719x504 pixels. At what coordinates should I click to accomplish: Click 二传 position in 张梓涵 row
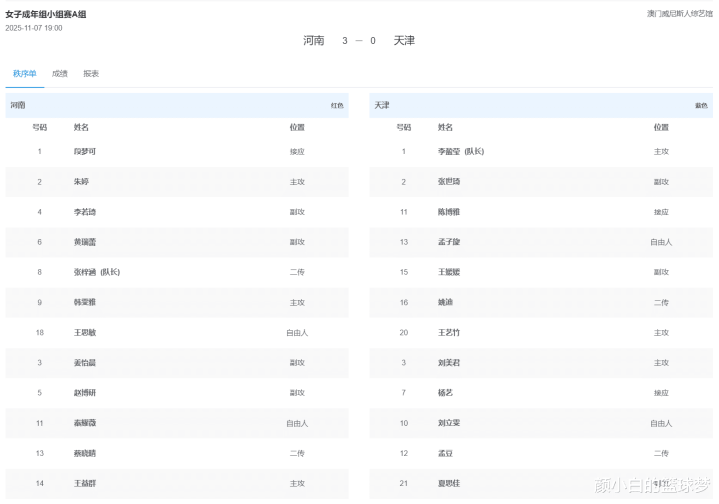tap(297, 272)
